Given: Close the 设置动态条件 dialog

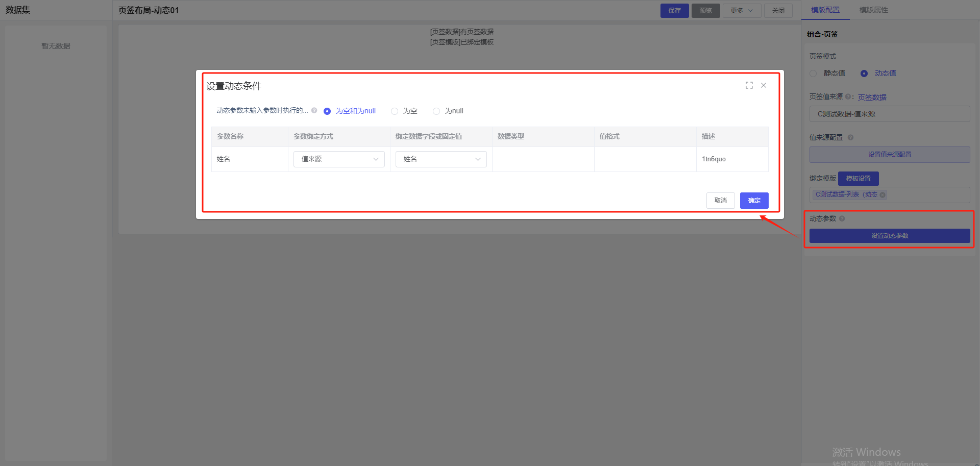Looking at the screenshot, I should coord(764,85).
